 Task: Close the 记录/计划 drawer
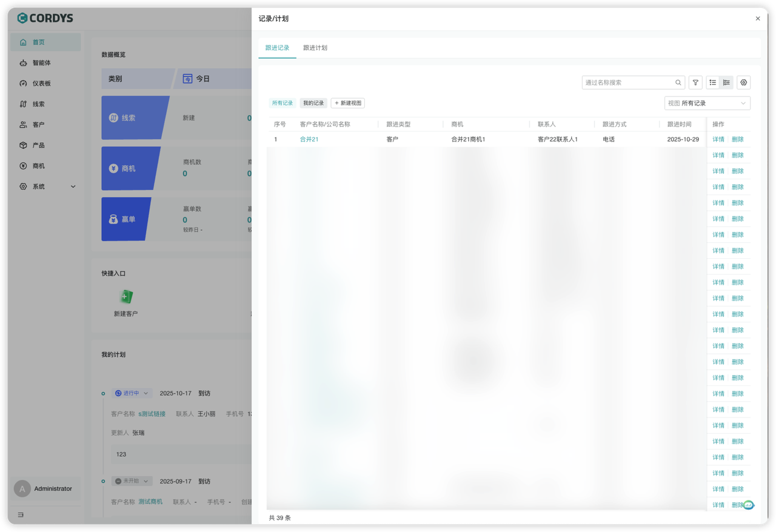[x=758, y=19]
